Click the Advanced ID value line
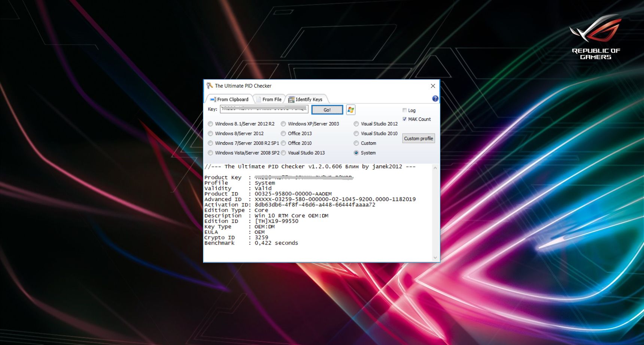This screenshot has width=644, height=345. coord(335,199)
